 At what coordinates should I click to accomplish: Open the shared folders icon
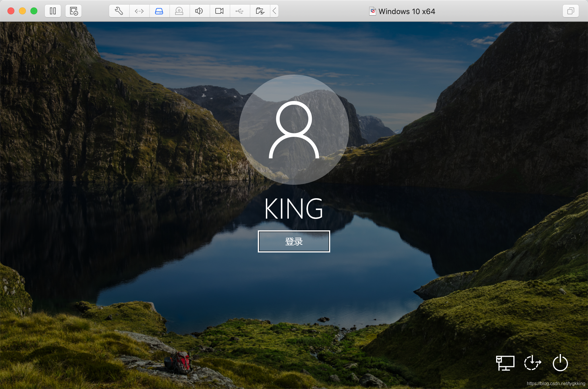pyautogui.click(x=260, y=11)
